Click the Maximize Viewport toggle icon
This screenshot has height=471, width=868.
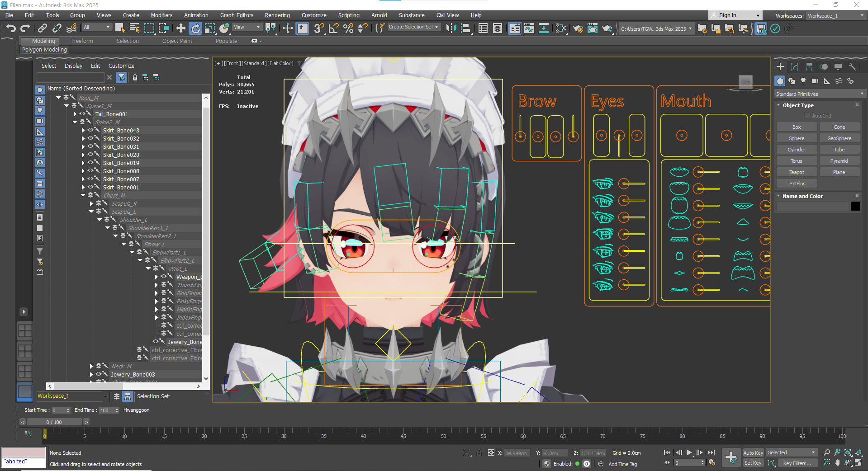pos(858,463)
